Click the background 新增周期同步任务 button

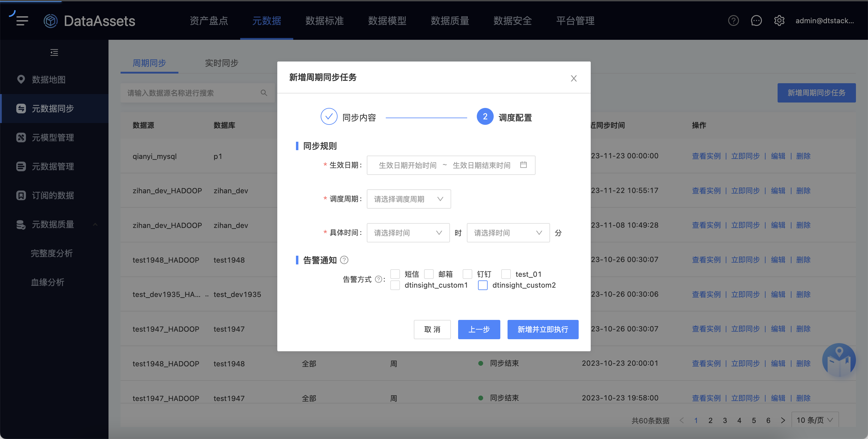pos(816,93)
